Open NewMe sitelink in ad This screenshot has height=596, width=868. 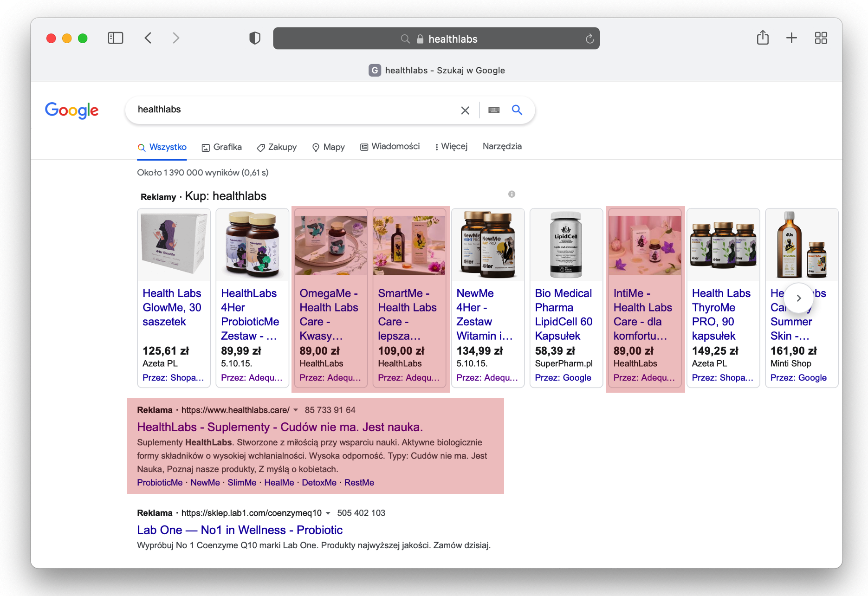point(205,483)
